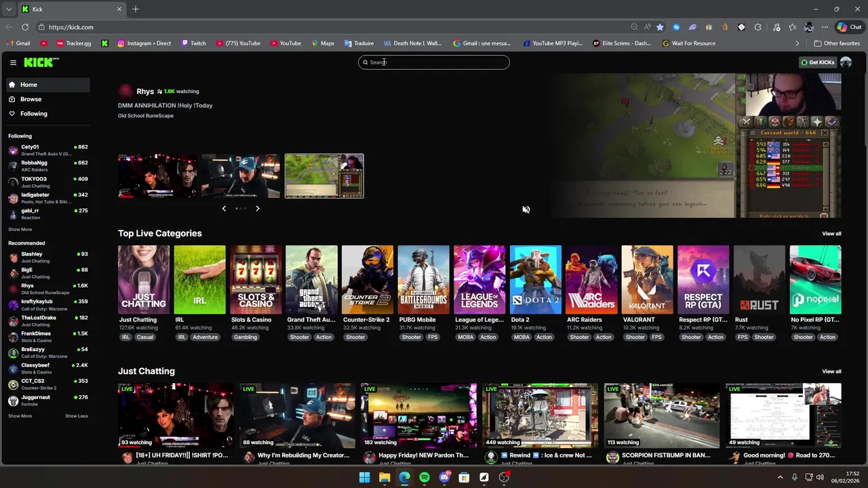View all Top Live Categories
Screen dimensions: 868x488
pyautogui.click(x=831, y=234)
